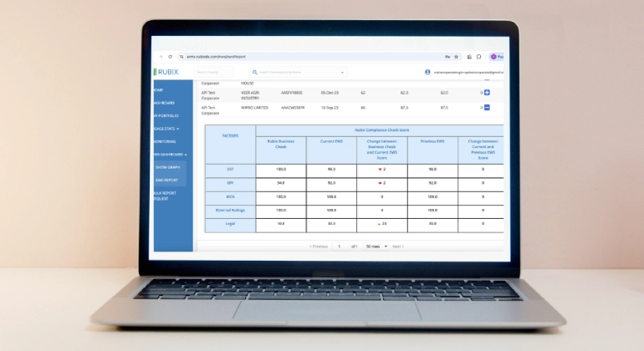Collapse the EWS Dashboard sidebar menu
The height and width of the screenshot is (351, 644).
(x=171, y=155)
